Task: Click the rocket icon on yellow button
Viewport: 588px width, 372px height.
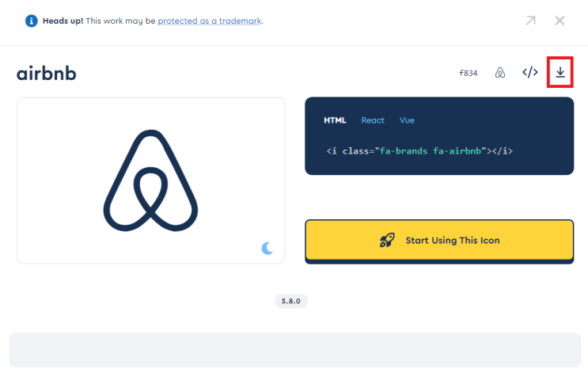Action: click(387, 240)
